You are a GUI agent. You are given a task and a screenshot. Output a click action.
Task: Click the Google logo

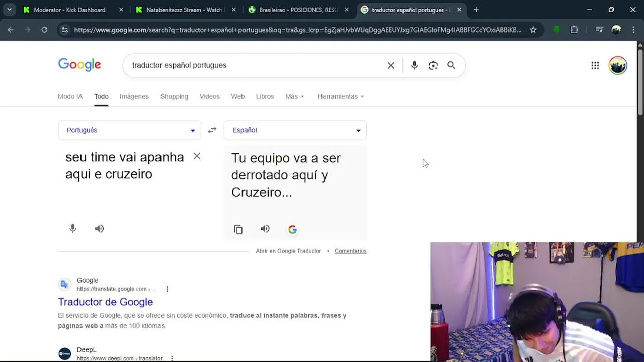[79, 65]
